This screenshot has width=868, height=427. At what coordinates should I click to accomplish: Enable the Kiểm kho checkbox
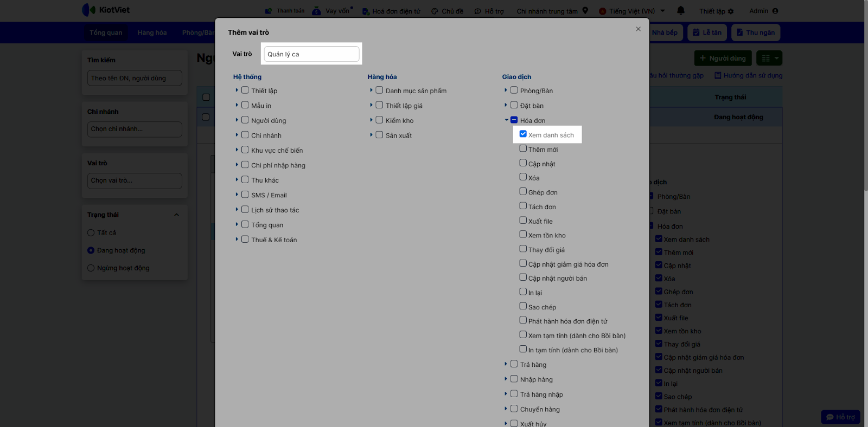[379, 120]
